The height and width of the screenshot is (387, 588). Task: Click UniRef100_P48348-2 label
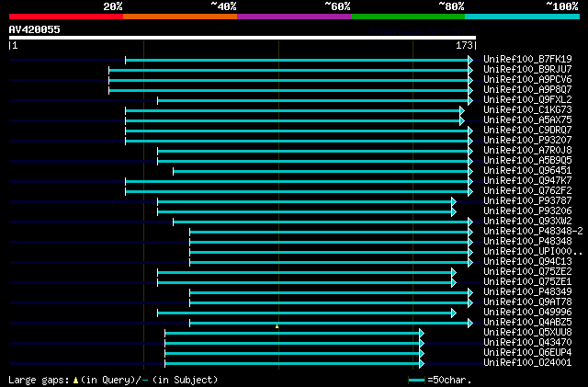(533, 232)
